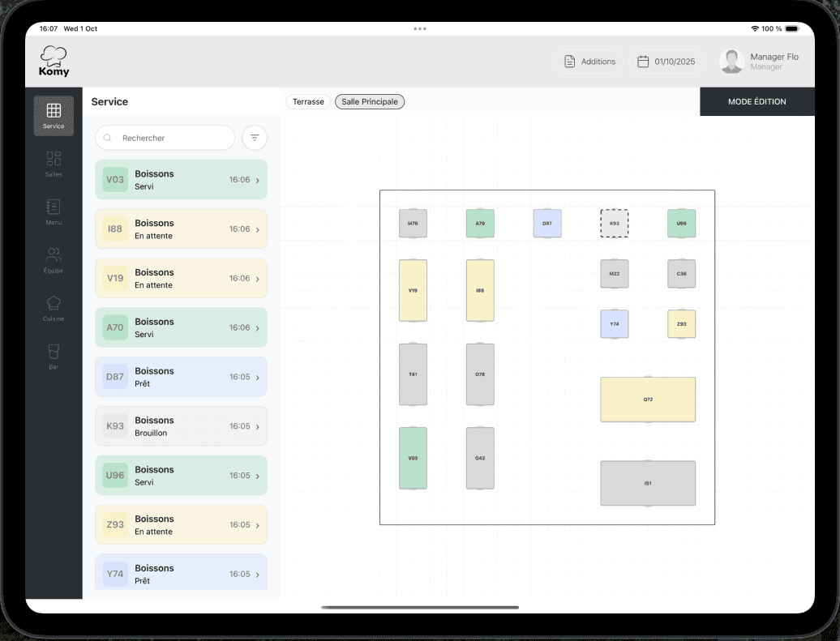Open the Bar section icon
The height and width of the screenshot is (641, 840).
54,357
